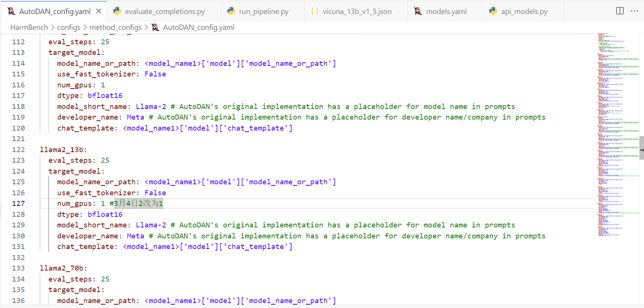Open the method_configs breadcrumb folder

click(x=116, y=27)
